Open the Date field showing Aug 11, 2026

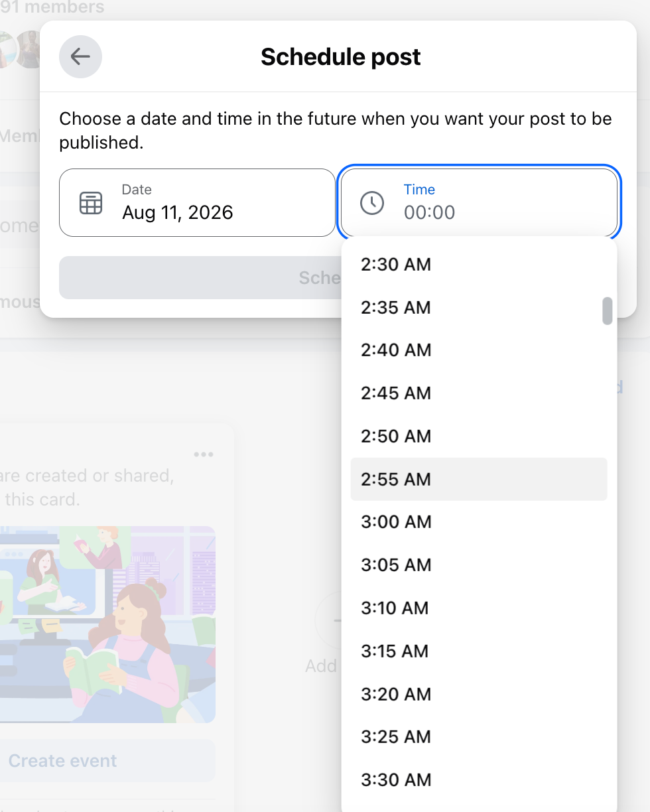tap(197, 202)
